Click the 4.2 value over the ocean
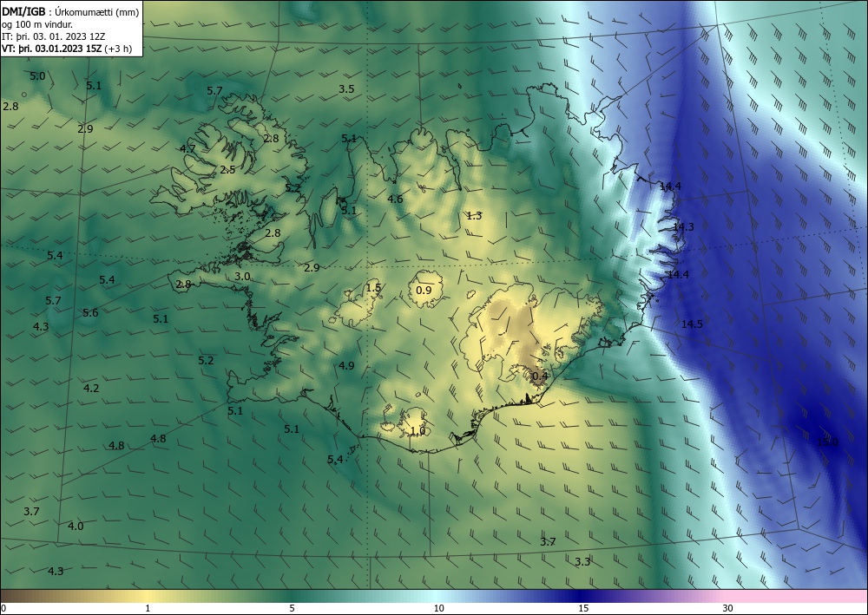 click(x=91, y=389)
